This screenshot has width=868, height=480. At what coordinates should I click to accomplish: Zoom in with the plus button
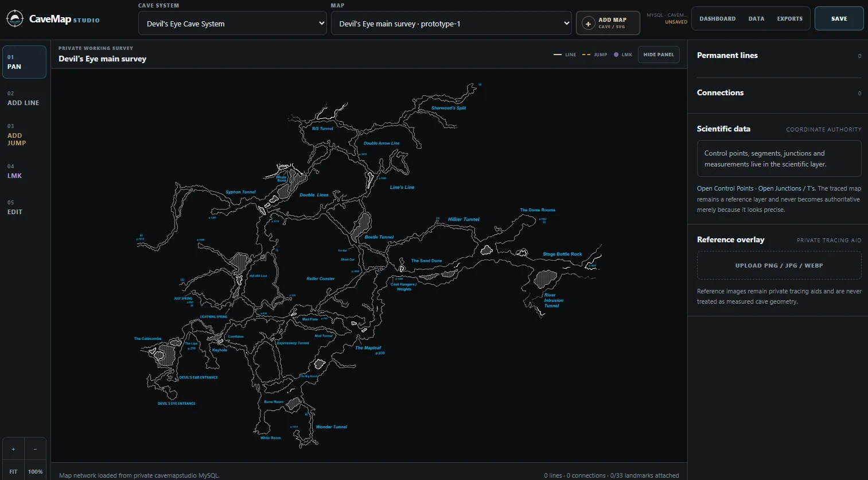click(x=13, y=449)
